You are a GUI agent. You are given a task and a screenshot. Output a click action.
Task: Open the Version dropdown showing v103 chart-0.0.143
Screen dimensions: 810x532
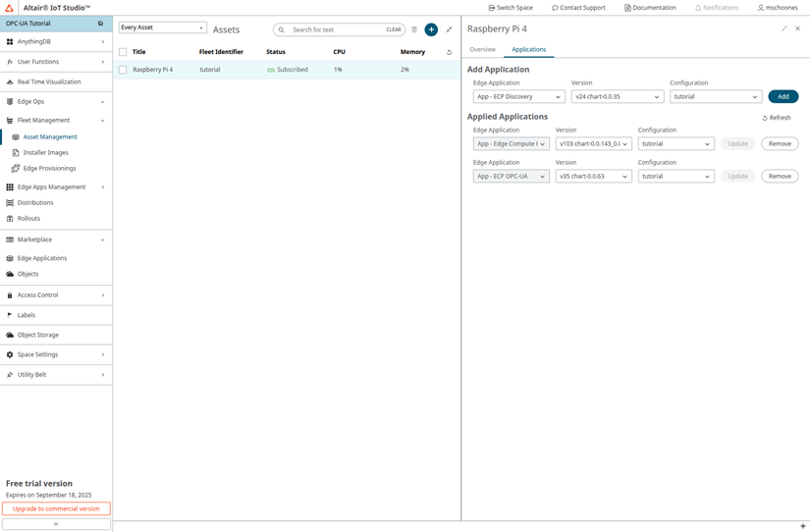[x=594, y=144]
